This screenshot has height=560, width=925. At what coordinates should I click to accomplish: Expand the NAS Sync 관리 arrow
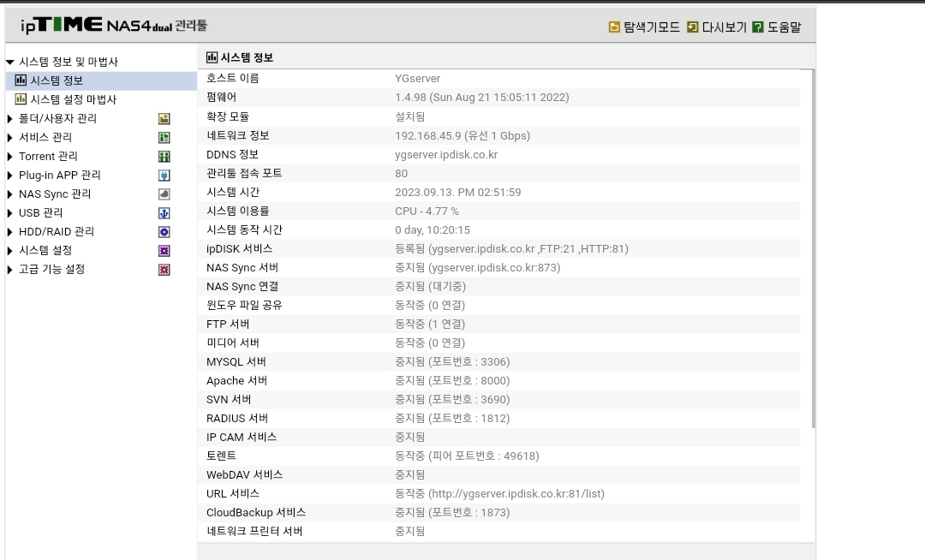pyautogui.click(x=9, y=194)
